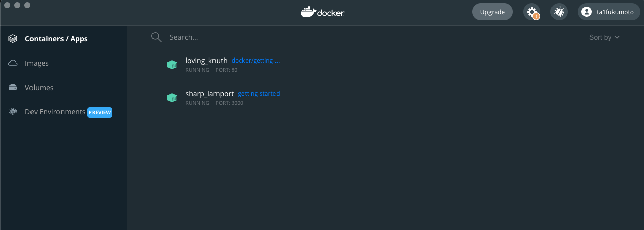Open the docker/getting-... image link
The height and width of the screenshot is (230, 644).
pos(256,61)
